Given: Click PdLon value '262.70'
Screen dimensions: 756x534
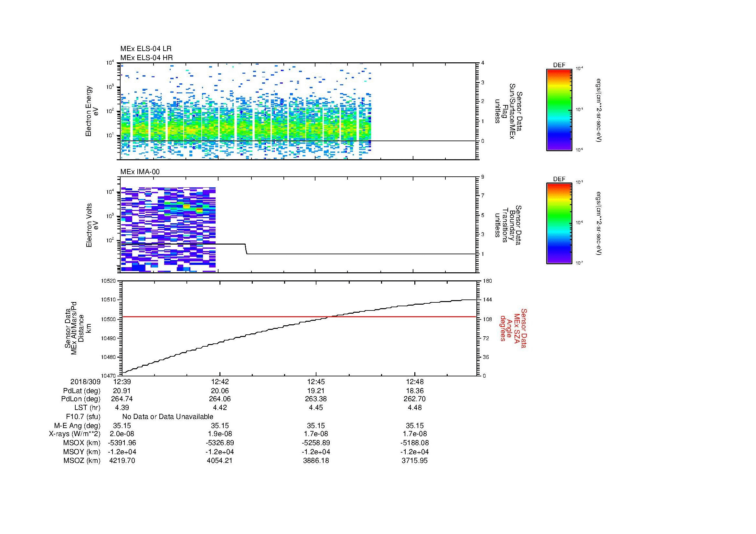Looking at the screenshot, I should tap(415, 399).
